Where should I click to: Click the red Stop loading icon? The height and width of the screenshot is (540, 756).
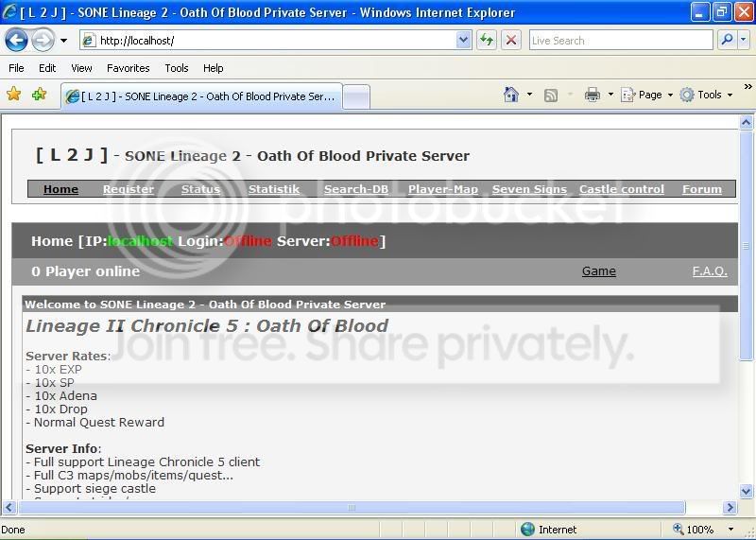coord(511,41)
